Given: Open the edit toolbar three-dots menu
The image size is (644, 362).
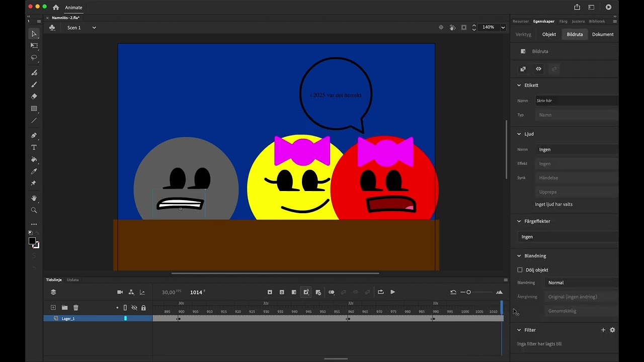Looking at the screenshot, I should pos(34,224).
